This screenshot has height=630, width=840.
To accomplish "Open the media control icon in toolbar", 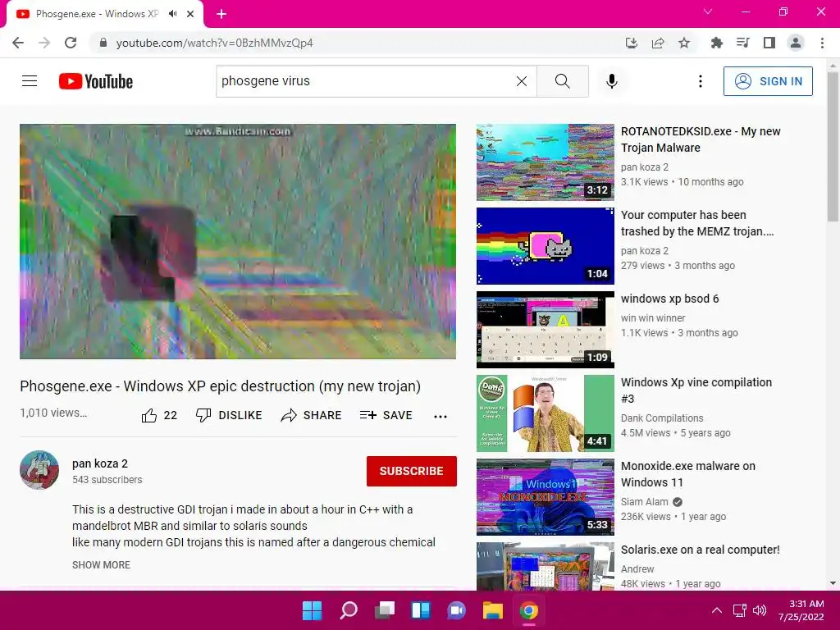I will coord(743,43).
